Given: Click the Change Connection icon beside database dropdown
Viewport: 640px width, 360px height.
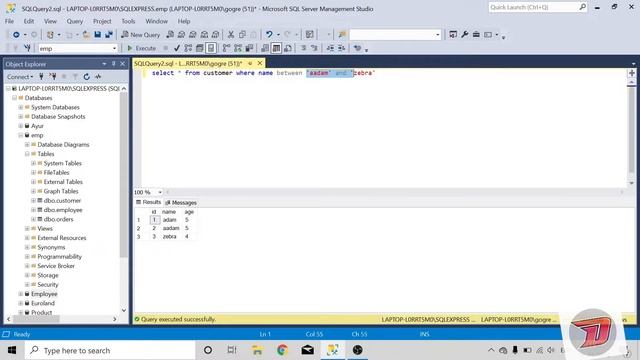Looking at the screenshot, I should (x=27, y=48).
